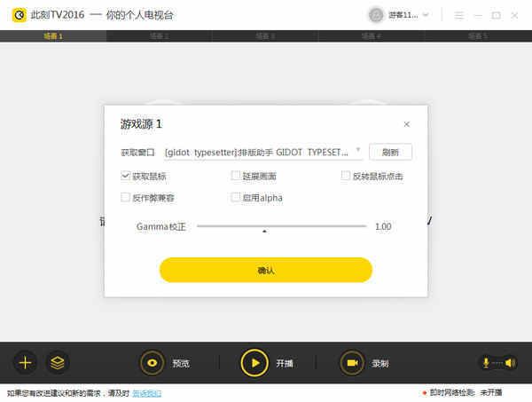Image resolution: width=532 pixels, height=402 pixels.
Task: Click the 录制 label text
Action: click(x=380, y=364)
